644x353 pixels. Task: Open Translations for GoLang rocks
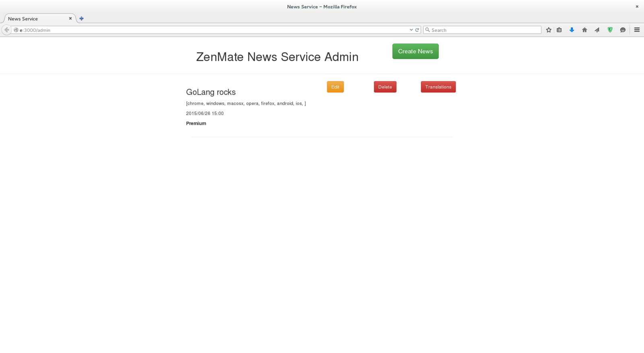coord(438,87)
